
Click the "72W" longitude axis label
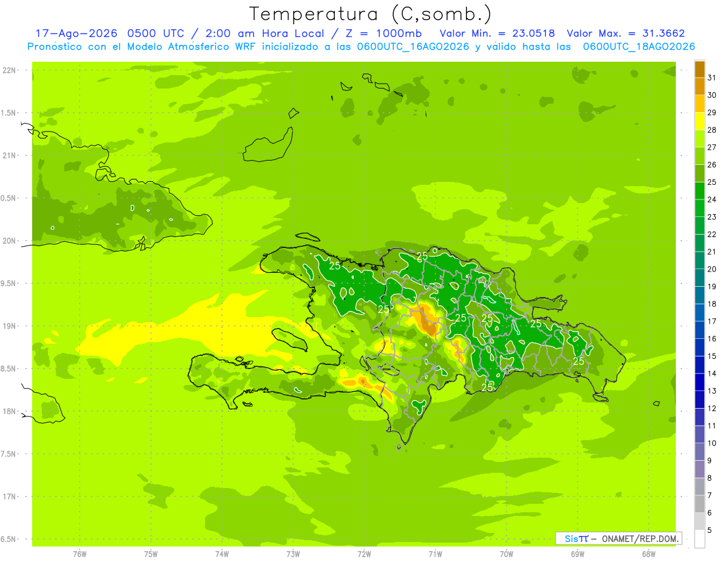coord(364,554)
